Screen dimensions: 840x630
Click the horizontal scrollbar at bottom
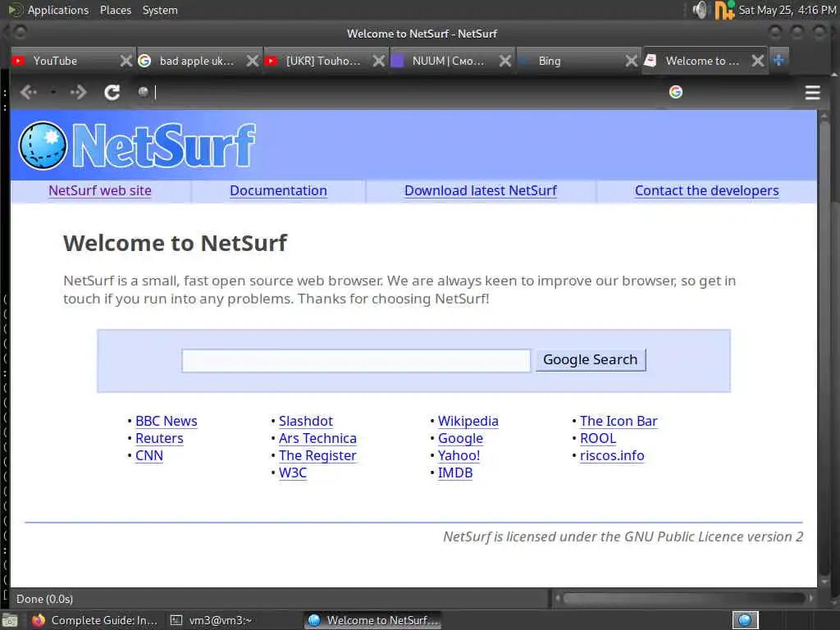pos(684,598)
